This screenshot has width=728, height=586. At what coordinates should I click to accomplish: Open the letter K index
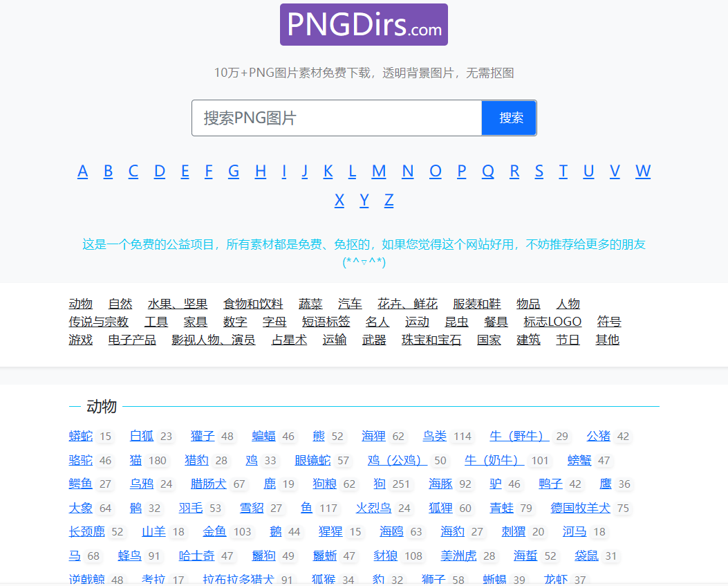pyautogui.click(x=328, y=171)
